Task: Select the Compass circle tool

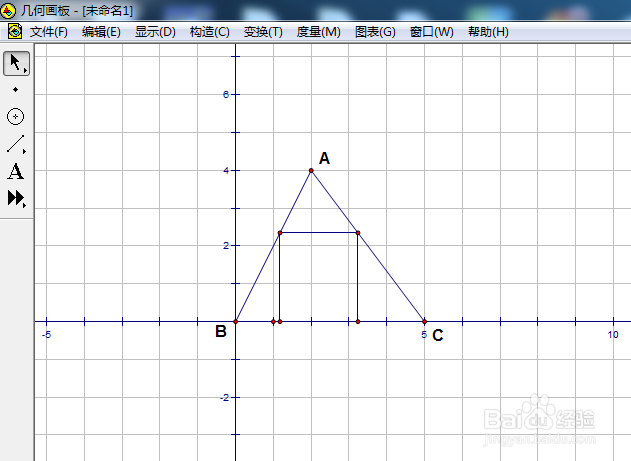Action: [x=15, y=117]
